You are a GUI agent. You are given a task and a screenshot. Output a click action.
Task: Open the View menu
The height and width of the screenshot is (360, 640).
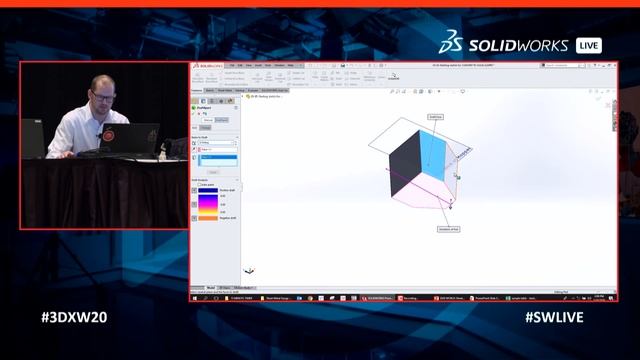tap(249, 65)
